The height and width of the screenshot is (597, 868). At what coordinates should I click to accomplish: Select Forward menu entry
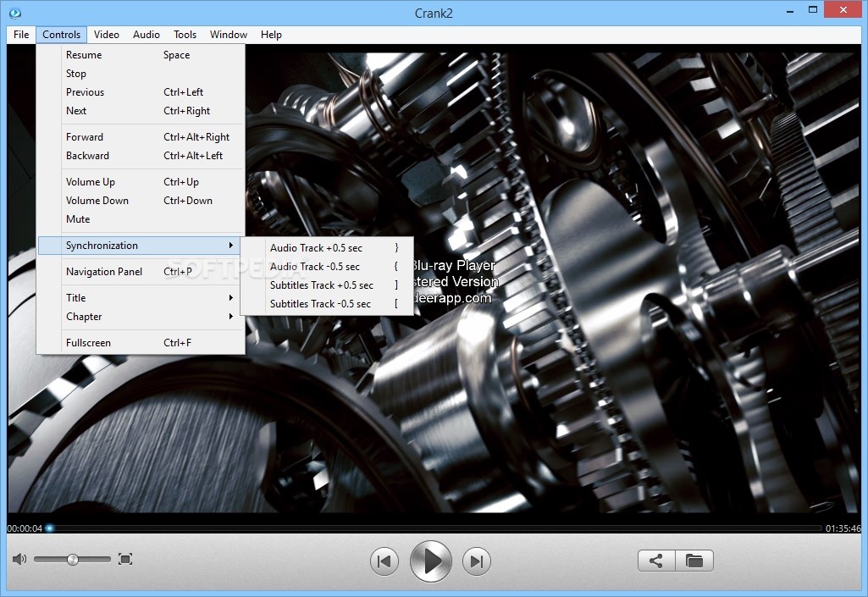click(141, 137)
